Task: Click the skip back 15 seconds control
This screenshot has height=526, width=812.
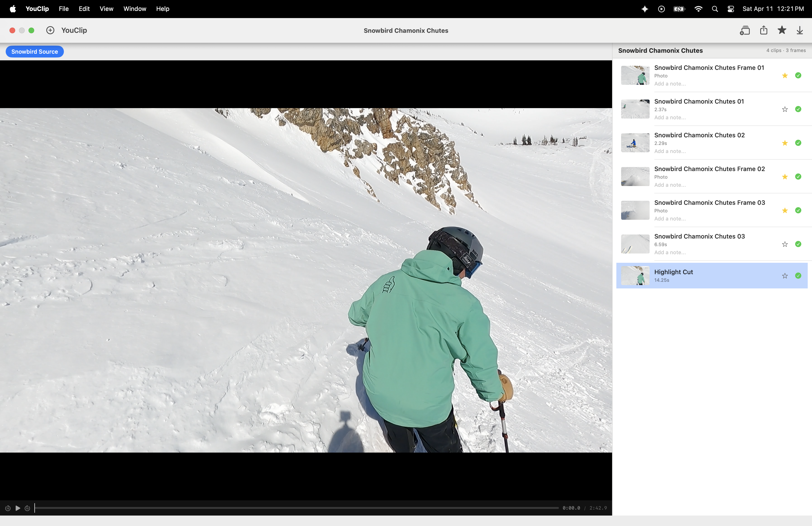Action: pos(8,508)
